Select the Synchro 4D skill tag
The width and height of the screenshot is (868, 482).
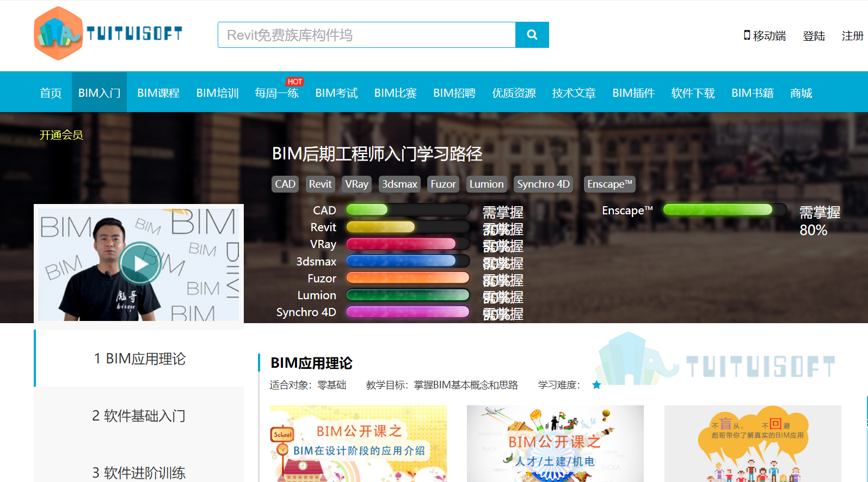543,184
